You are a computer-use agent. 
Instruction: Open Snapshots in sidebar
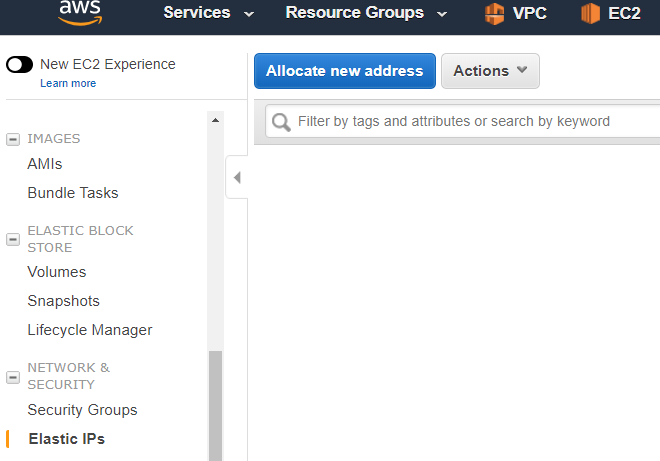64,301
